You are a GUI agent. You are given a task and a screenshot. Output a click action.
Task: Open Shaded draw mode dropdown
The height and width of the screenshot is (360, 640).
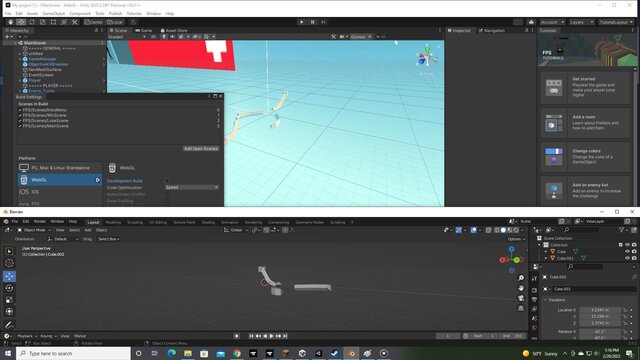[x=127, y=37]
